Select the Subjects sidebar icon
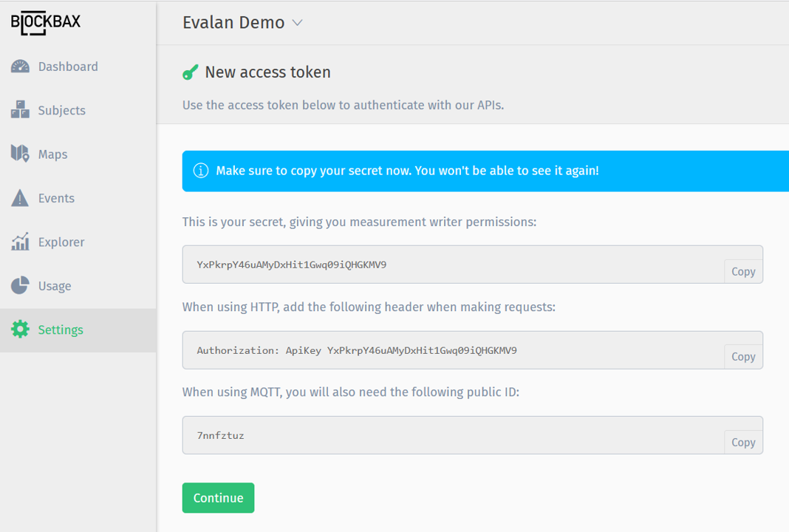The height and width of the screenshot is (532, 789). (20, 109)
